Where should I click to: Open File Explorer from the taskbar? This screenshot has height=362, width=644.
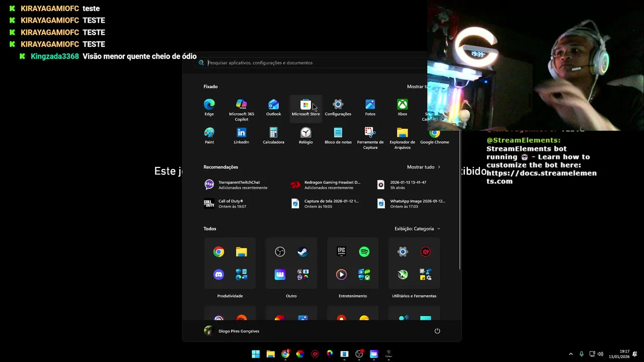271,354
